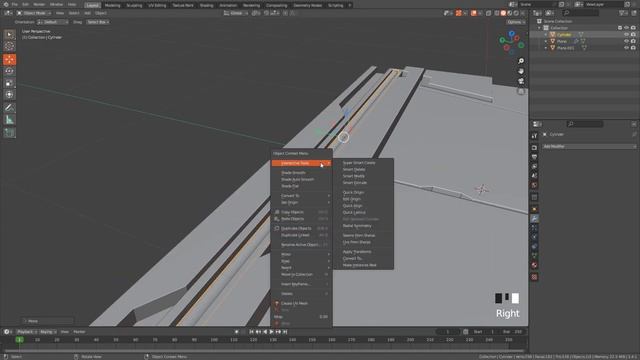Image resolution: width=640 pixels, height=360 pixels.
Task: Open the Object Mode dropdown
Action: pos(34,13)
